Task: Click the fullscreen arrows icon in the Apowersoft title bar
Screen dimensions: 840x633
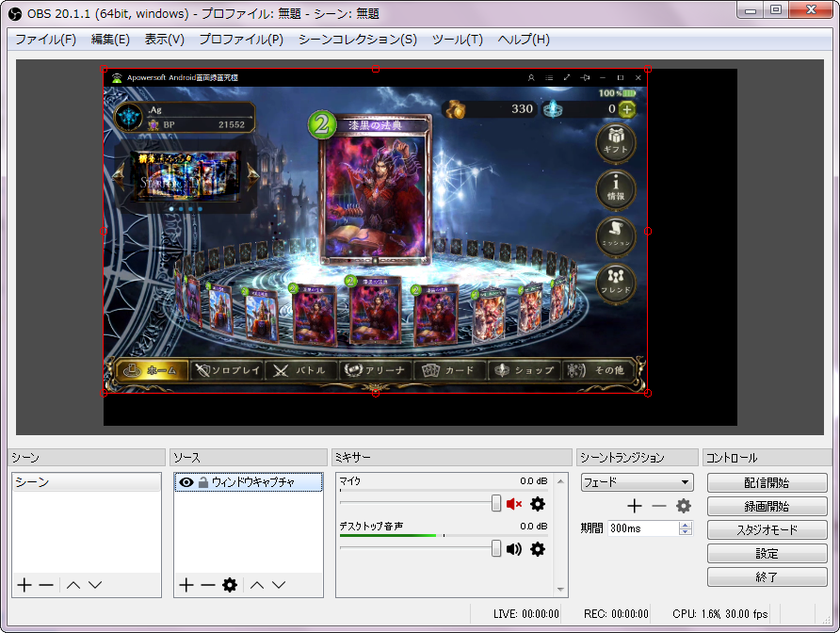Action: coord(567,78)
